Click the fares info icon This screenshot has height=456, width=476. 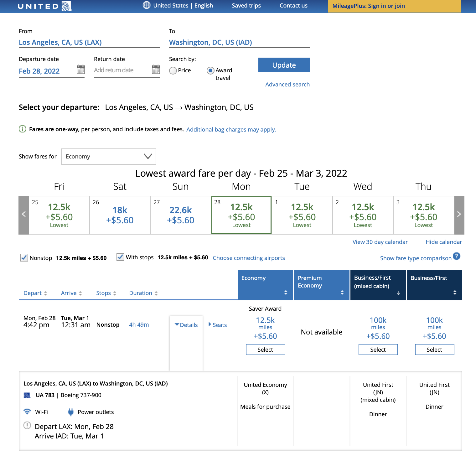pos(23,129)
